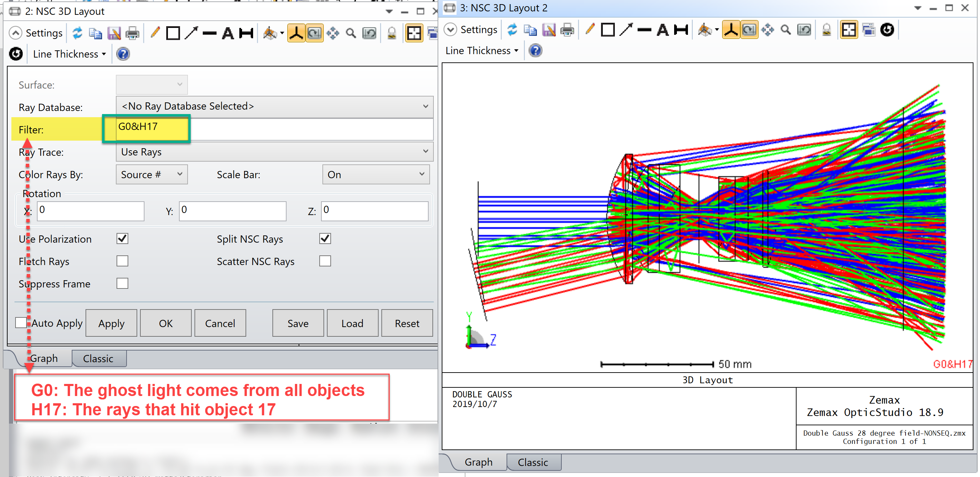Click the Rotation Z input field
The width and height of the screenshot is (980, 477).
tap(375, 211)
